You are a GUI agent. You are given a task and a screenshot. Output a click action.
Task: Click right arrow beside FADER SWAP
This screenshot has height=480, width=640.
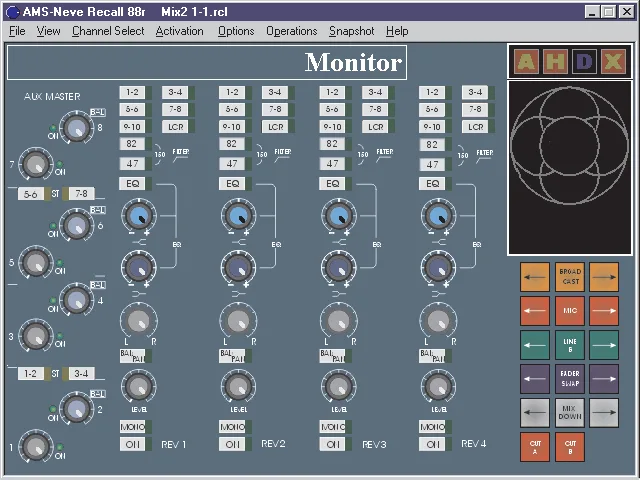[x=604, y=379]
